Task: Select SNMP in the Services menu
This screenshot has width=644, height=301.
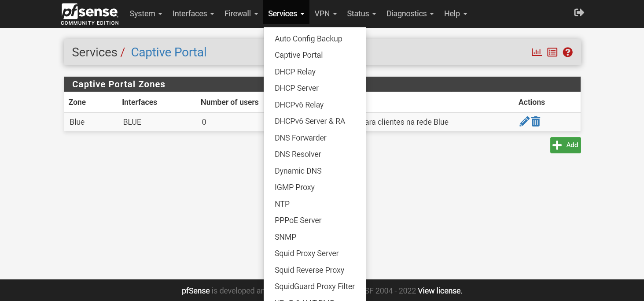Action: [285, 237]
